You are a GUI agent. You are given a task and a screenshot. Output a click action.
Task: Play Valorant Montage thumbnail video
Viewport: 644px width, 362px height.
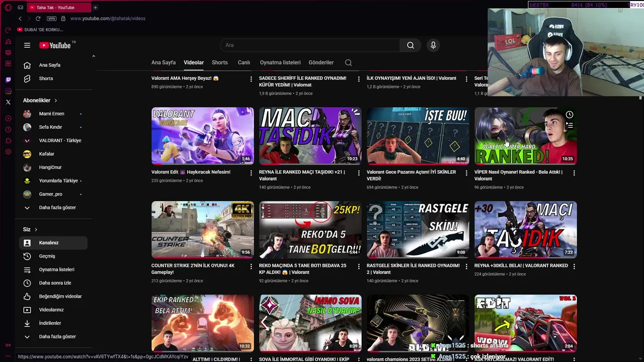(x=203, y=136)
